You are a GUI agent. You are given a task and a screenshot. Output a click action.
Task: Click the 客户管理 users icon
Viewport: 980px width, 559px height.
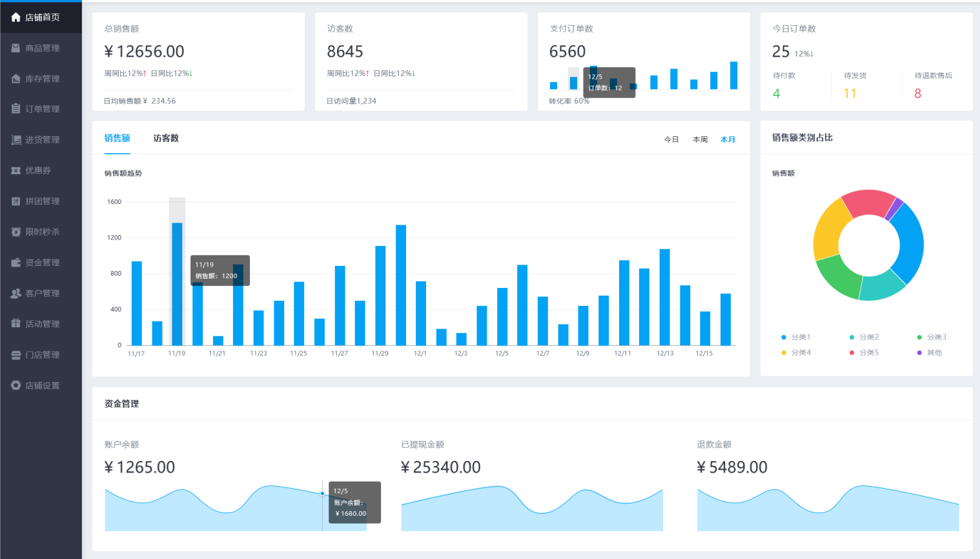point(15,293)
